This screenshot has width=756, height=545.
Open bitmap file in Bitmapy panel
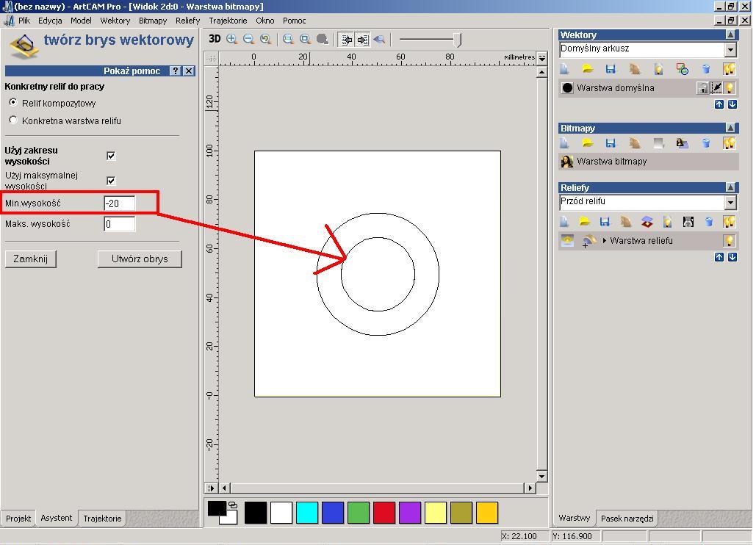click(x=587, y=143)
